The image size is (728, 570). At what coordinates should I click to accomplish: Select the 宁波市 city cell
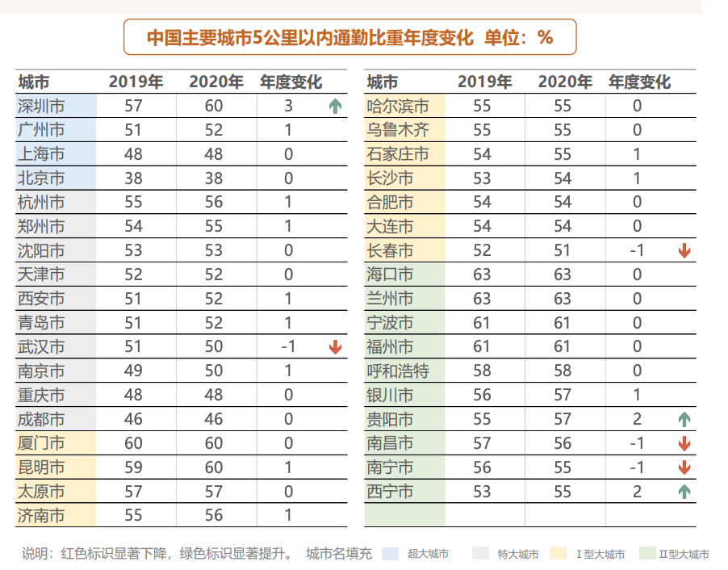pyautogui.click(x=405, y=323)
